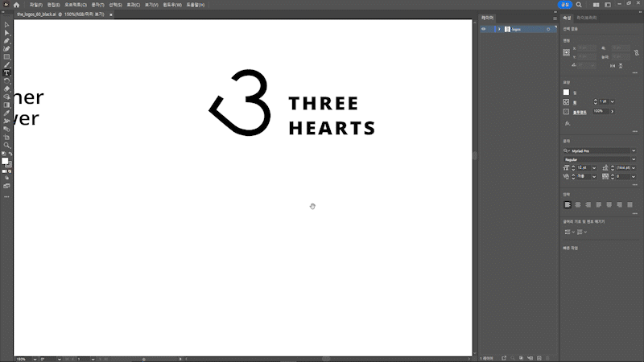This screenshot has height=362, width=644.
Task: Click the Stroke label link
Action: coord(575,102)
